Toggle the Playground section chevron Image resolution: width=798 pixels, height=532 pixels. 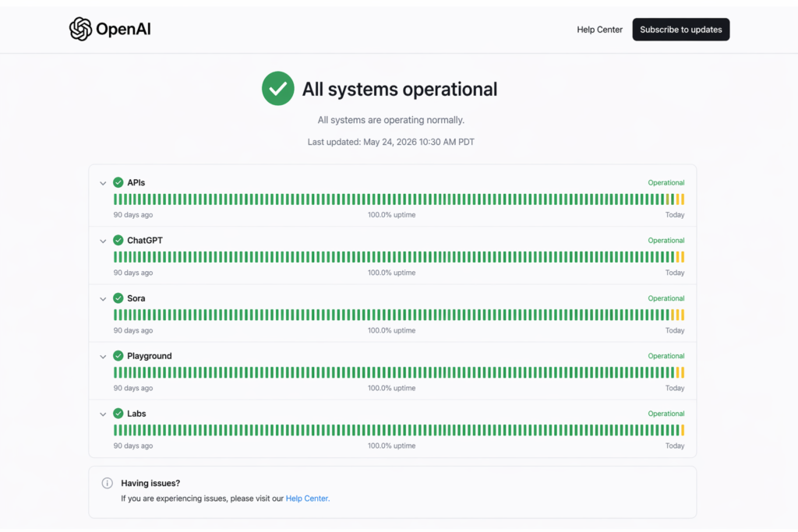coord(103,356)
